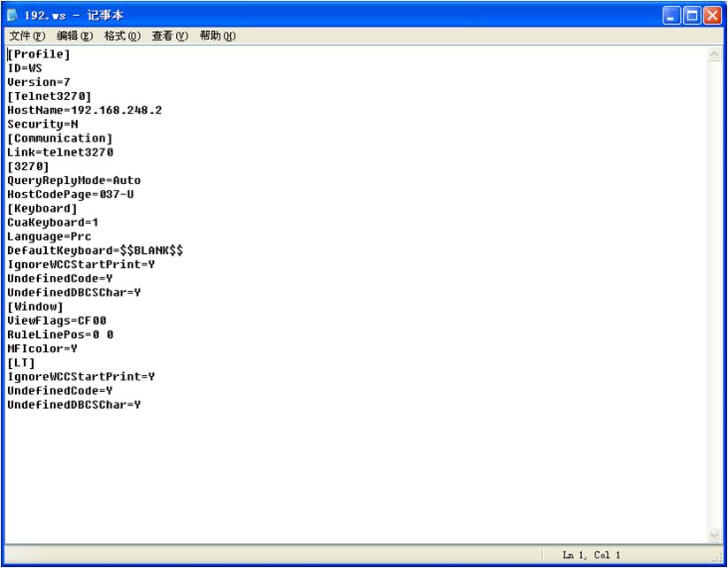The image size is (728, 568).
Task: Click the HostCodePage=037-U line
Action: tap(71, 194)
